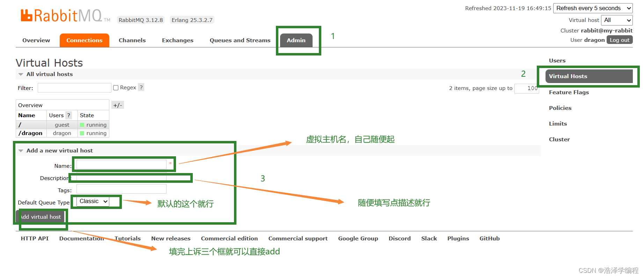The height and width of the screenshot is (277, 644).
Task: Open Feature Flags in the sidebar
Action: pos(569,92)
